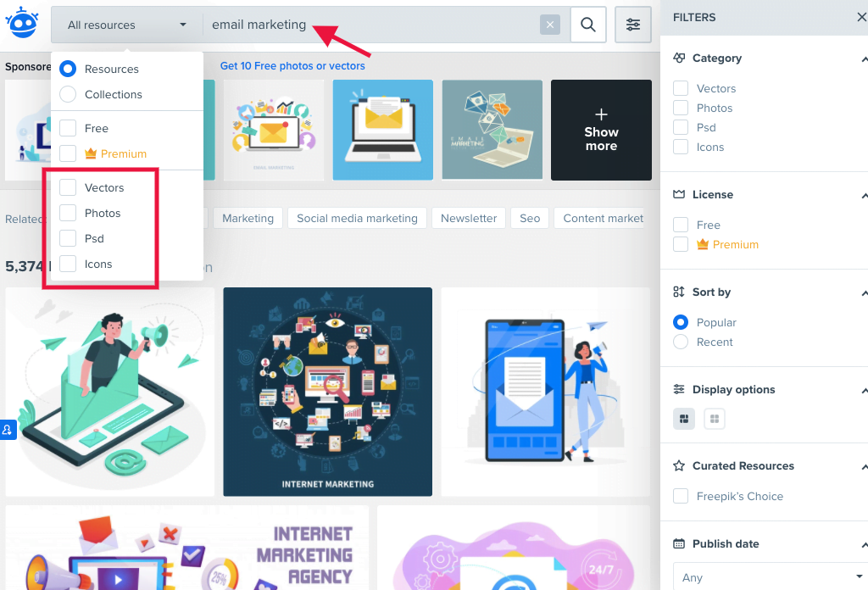
Task: Collapse the Sort by section
Action: pos(864,292)
